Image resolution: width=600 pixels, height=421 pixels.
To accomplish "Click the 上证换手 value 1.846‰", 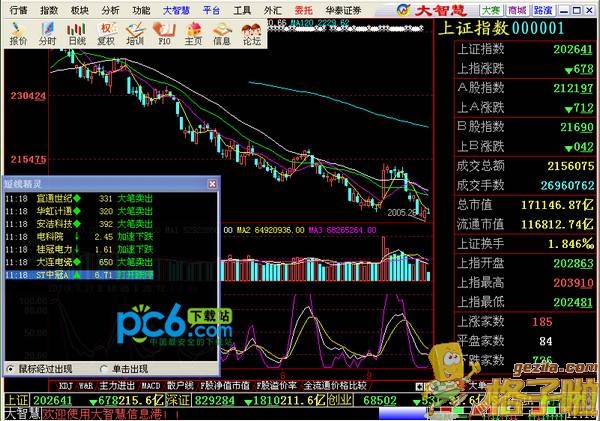I will [571, 244].
